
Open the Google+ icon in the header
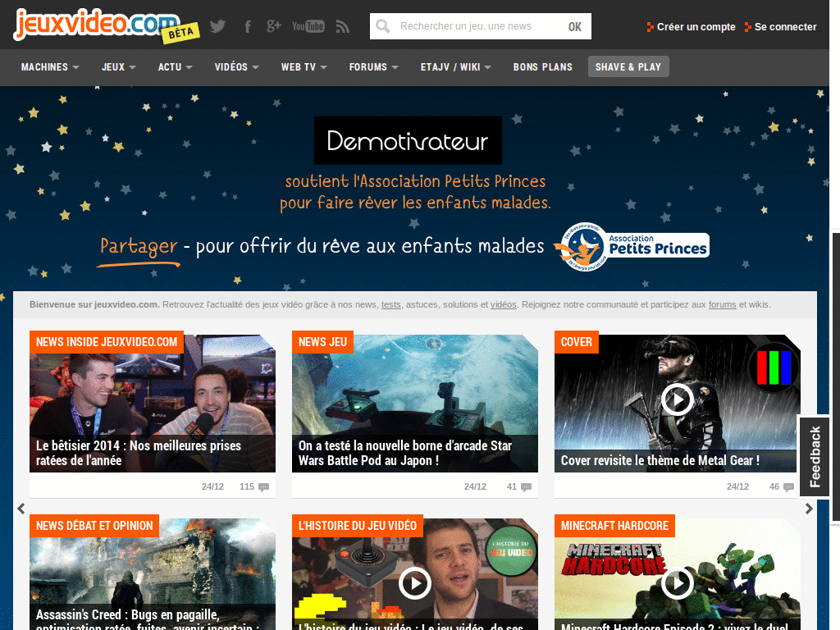[274, 25]
